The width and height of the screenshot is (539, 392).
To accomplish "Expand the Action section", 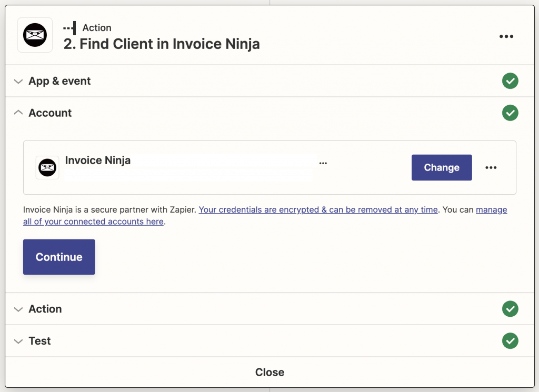I will [18, 309].
